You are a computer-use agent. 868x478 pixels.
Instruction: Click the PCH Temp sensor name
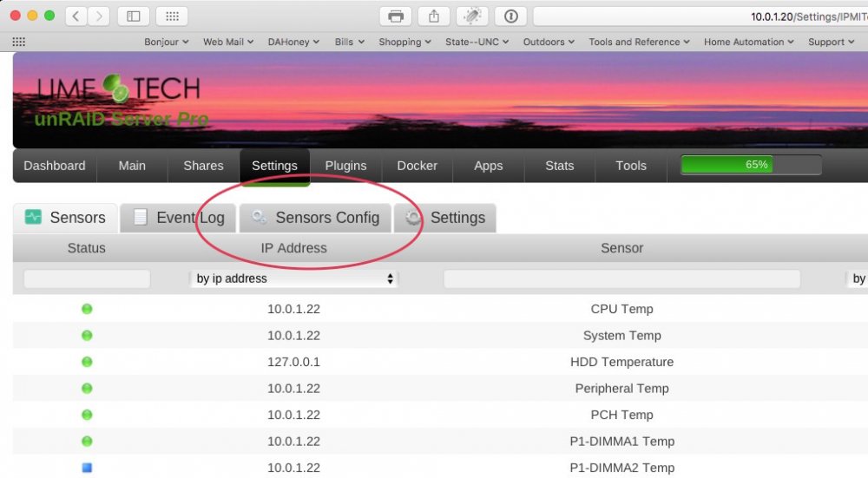(x=621, y=415)
